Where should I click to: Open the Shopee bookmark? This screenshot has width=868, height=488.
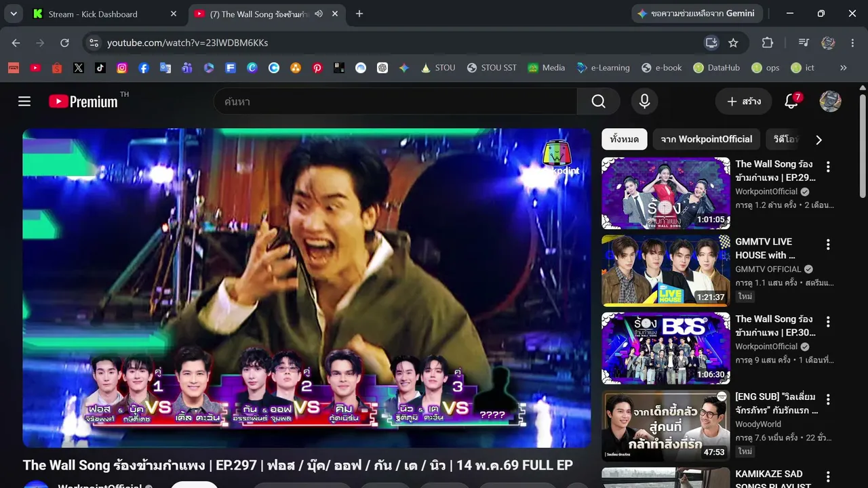(57, 68)
